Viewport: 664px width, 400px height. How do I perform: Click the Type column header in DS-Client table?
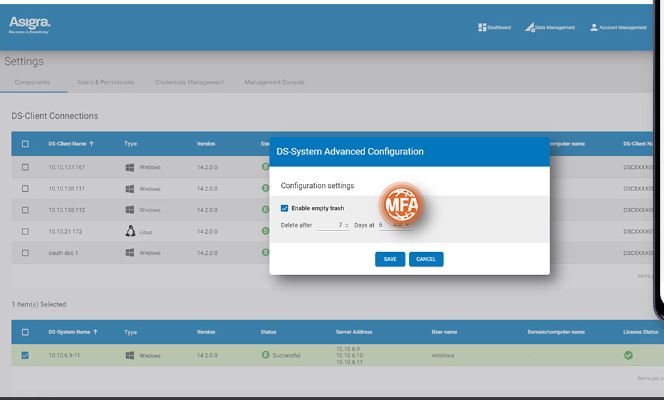coord(131,144)
